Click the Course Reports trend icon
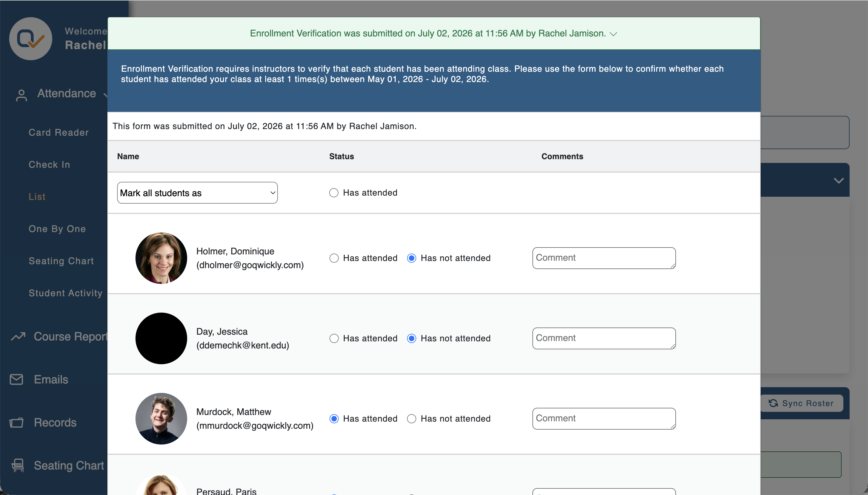 (18, 336)
